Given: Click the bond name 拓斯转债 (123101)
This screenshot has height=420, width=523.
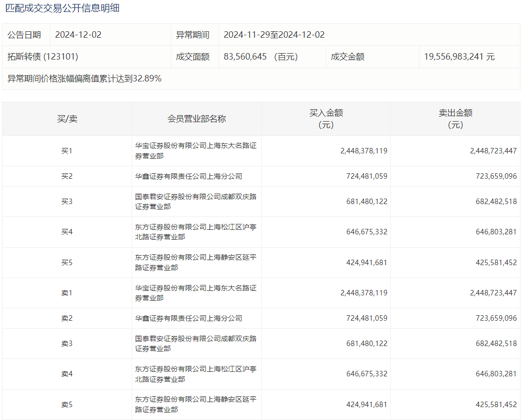Looking at the screenshot, I should click(x=43, y=57).
